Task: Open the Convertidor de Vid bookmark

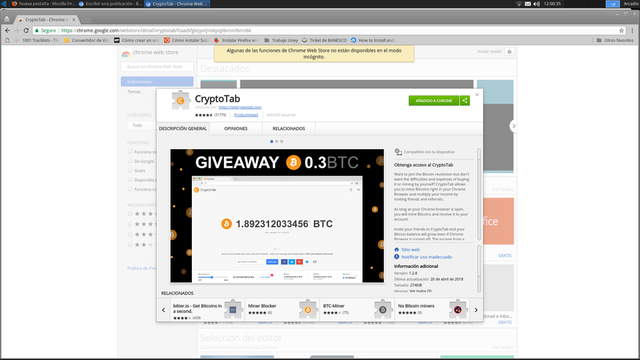Action: [x=86, y=40]
